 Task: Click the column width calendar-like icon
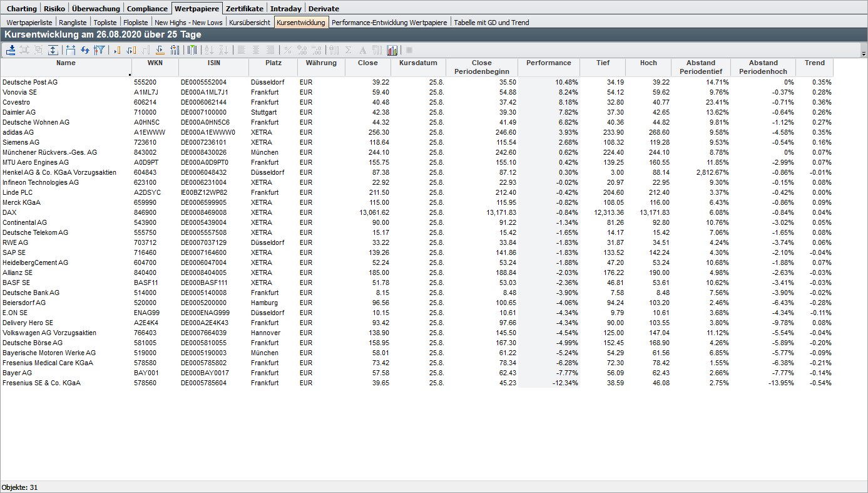point(70,50)
